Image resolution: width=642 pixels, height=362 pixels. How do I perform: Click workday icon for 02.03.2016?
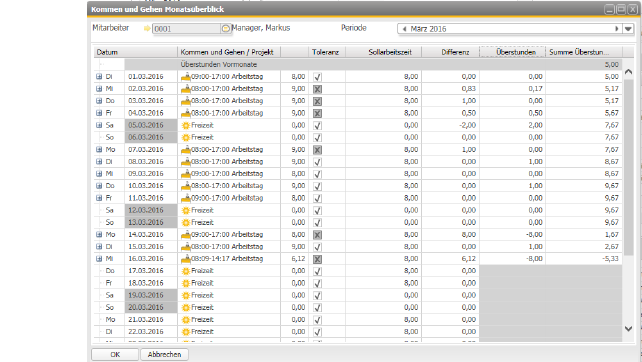pyautogui.click(x=186, y=88)
